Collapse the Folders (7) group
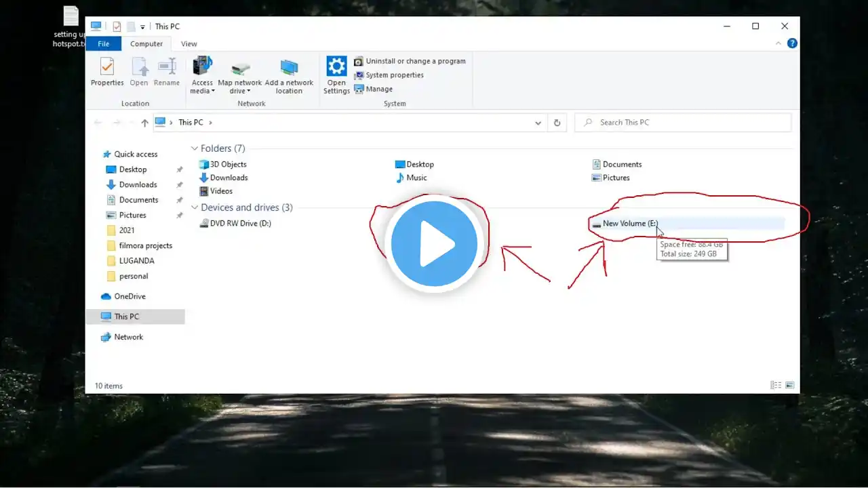This screenshot has width=868, height=488. 195,148
